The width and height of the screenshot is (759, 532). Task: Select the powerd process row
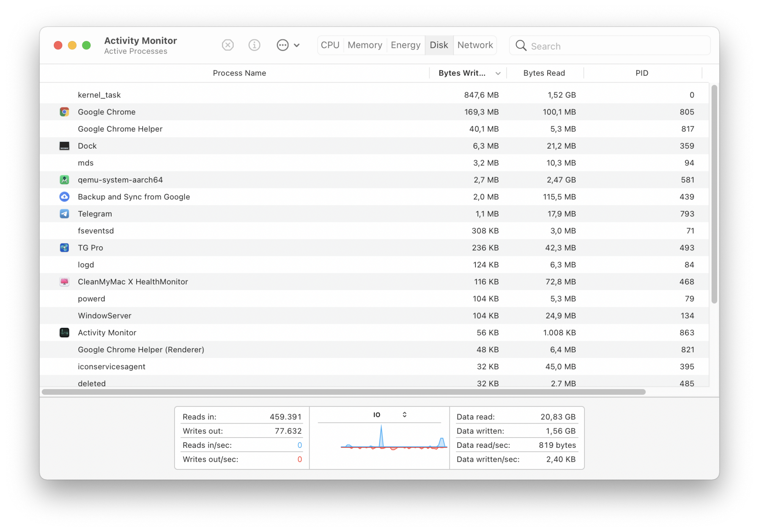pyautogui.click(x=374, y=298)
